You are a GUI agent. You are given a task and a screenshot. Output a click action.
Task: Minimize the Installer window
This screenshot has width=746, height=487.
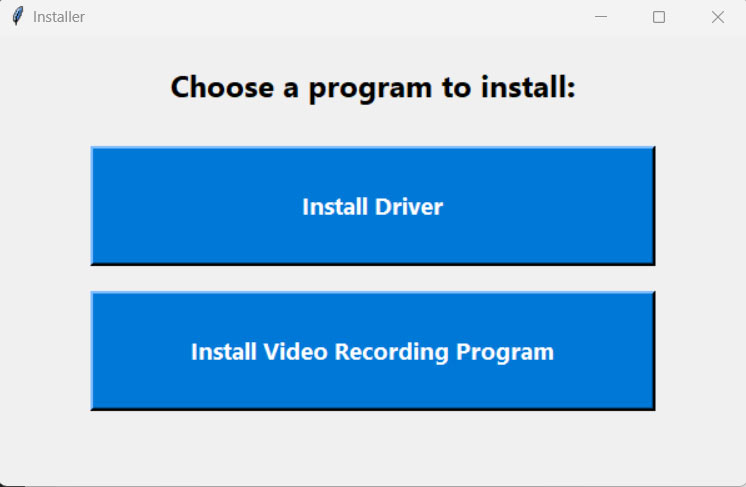(601, 17)
